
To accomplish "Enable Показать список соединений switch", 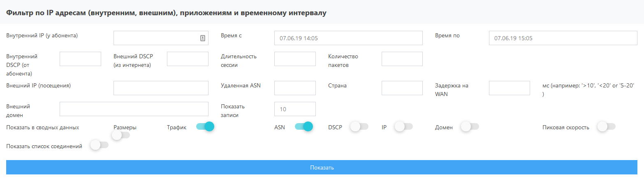I will (x=99, y=145).
